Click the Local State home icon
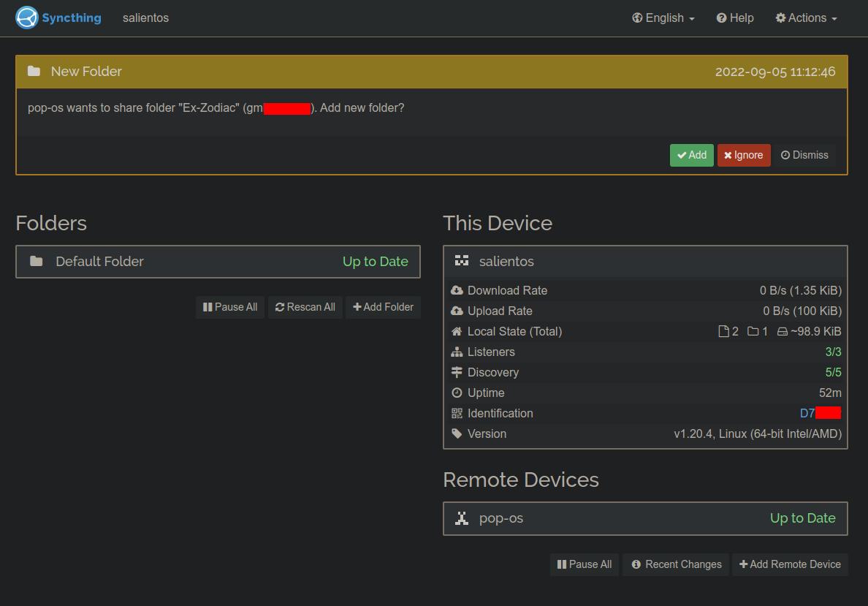This screenshot has height=606, width=868. 457,331
